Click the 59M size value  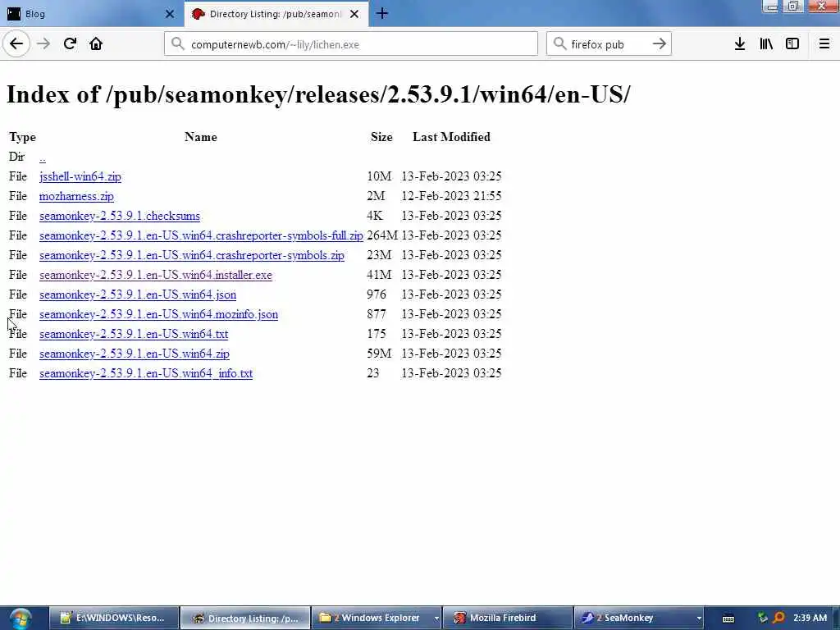[379, 354]
